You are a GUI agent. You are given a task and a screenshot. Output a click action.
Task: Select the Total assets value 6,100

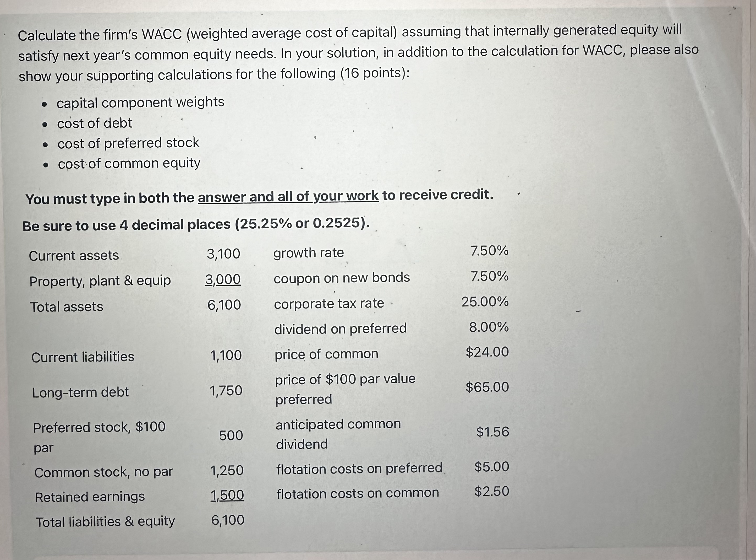224,305
